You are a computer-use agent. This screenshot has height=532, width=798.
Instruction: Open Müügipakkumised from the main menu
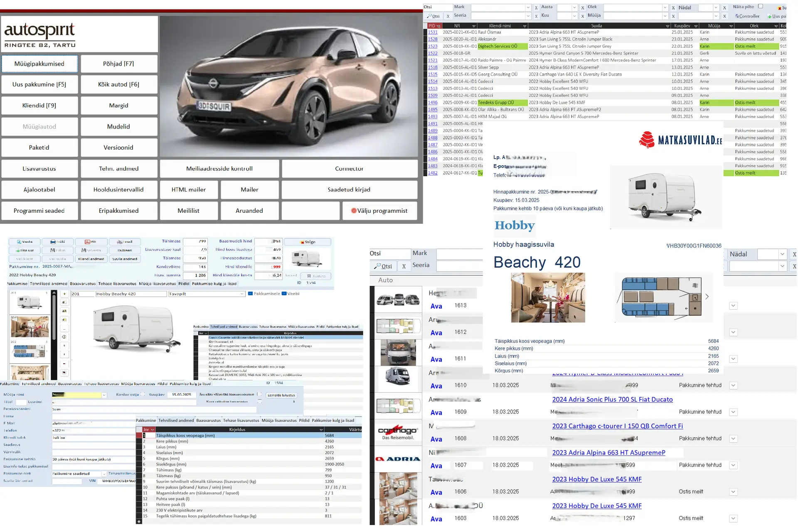point(39,64)
